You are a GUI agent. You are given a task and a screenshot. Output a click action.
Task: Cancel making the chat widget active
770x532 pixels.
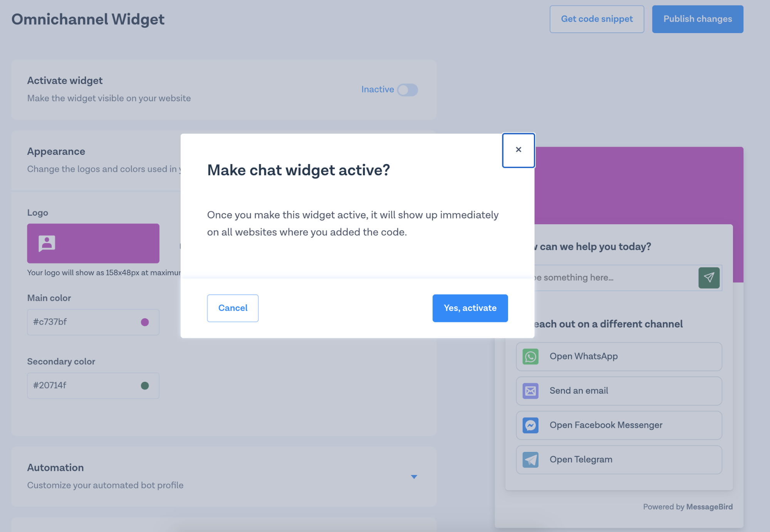point(232,308)
